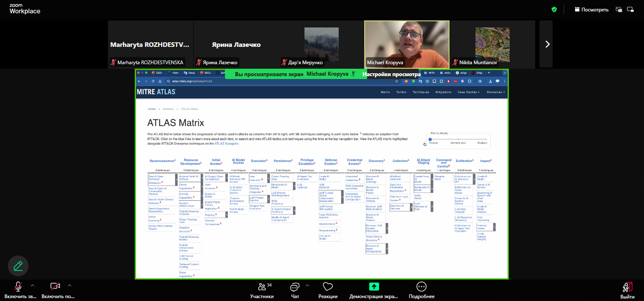
Task: Open Case Studies dropdown in ATLAS navbar
Action: tap(469, 92)
